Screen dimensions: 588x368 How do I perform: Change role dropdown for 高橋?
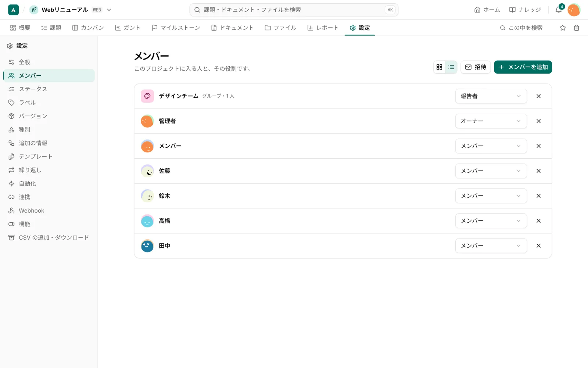point(491,221)
